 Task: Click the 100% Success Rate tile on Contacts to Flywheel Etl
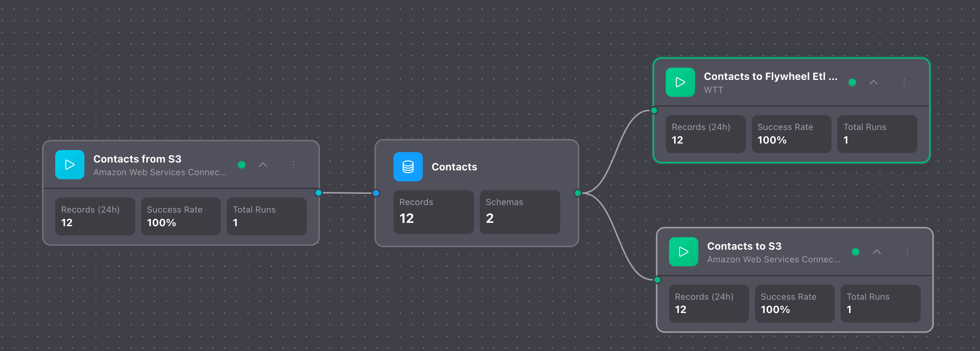pyautogui.click(x=791, y=134)
